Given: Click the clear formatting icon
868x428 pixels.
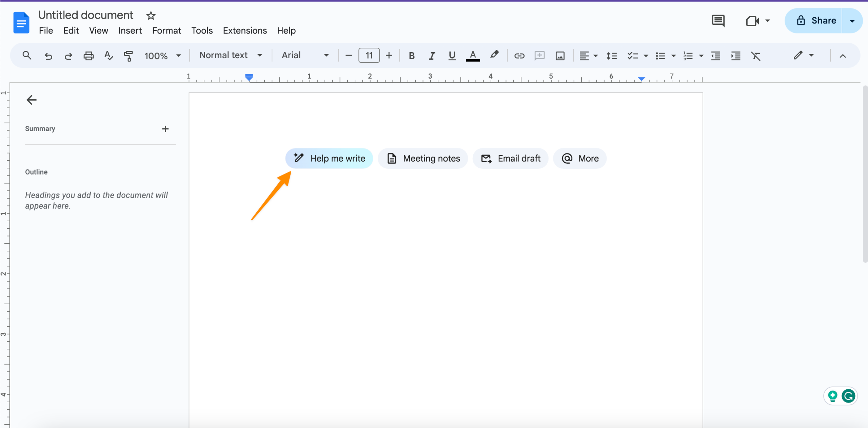Looking at the screenshot, I should (x=756, y=56).
